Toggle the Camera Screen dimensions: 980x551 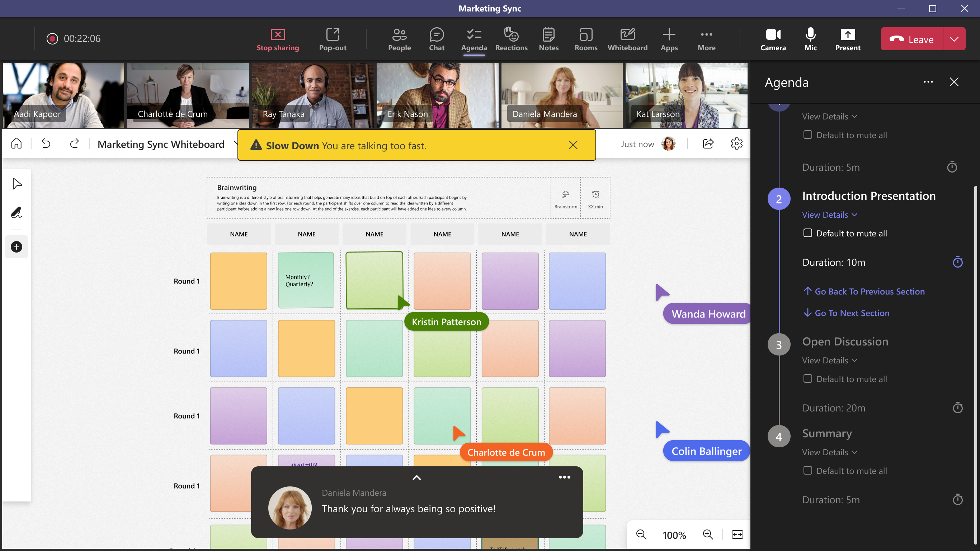point(773,39)
